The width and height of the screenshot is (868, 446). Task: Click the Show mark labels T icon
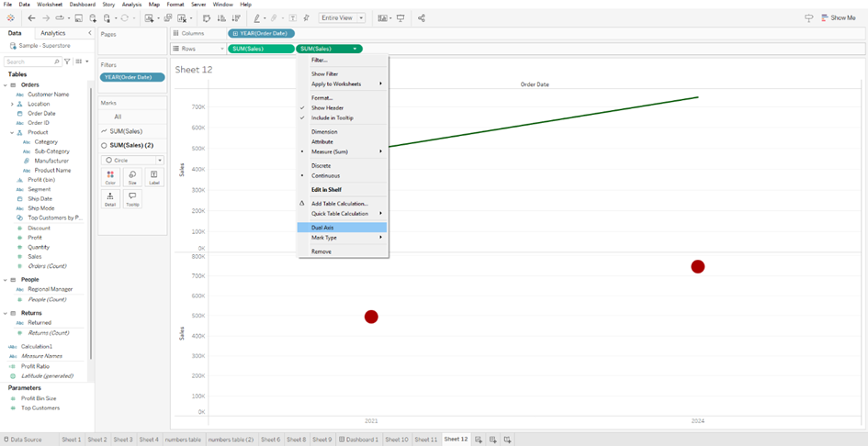tap(292, 17)
